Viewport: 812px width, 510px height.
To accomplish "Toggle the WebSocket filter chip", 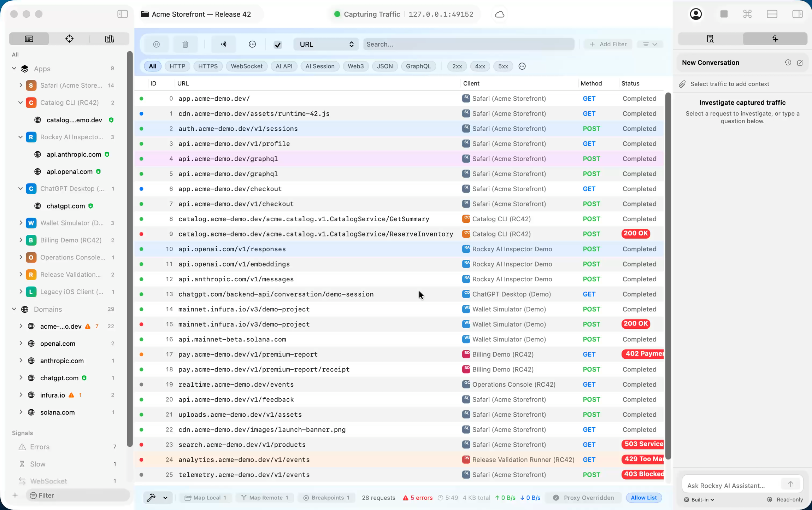I will click(x=247, y=66).
